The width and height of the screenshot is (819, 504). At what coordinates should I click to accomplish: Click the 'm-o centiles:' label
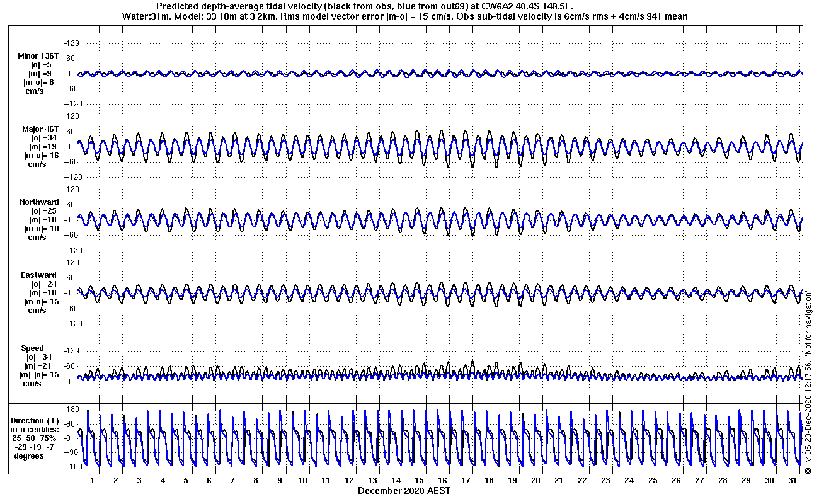tap(34, 429)
